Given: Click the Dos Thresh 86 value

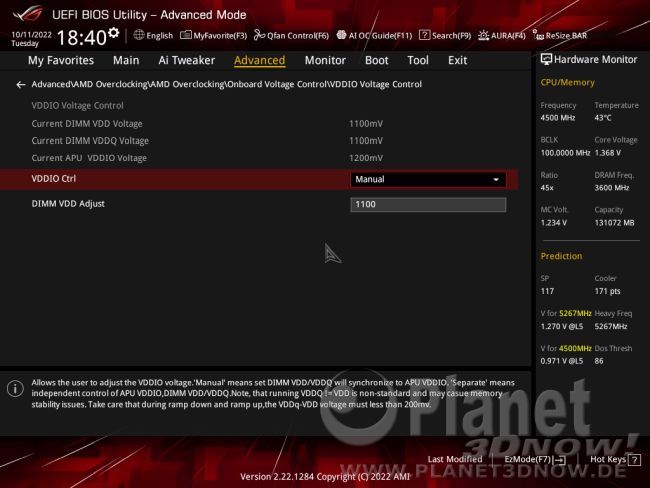Looking at the screenshot, I should click(599, 361).
